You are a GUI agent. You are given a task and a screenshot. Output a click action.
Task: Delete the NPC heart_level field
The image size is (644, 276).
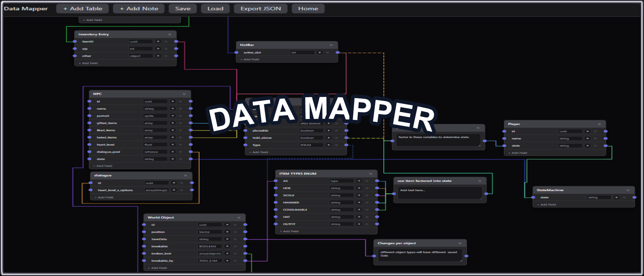(181, 145)
